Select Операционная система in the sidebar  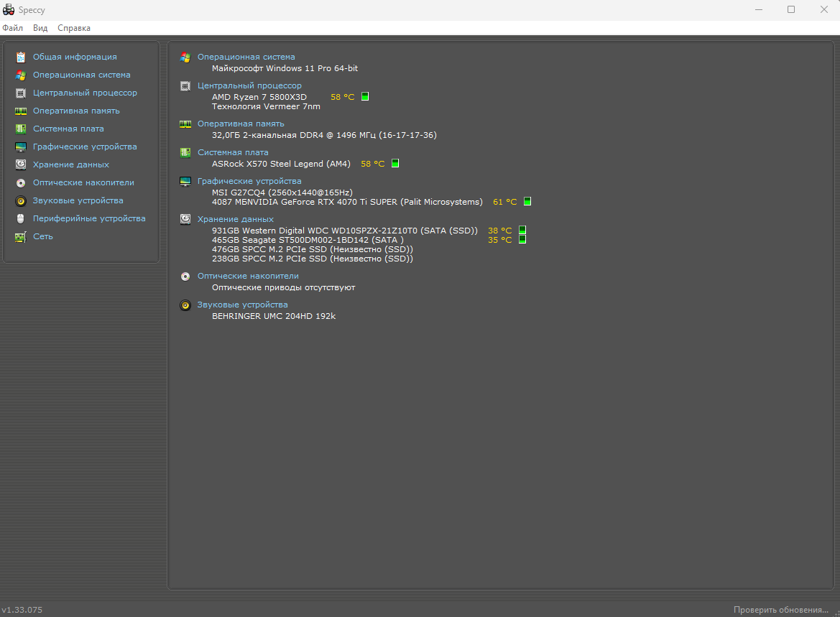coord(81,75)
